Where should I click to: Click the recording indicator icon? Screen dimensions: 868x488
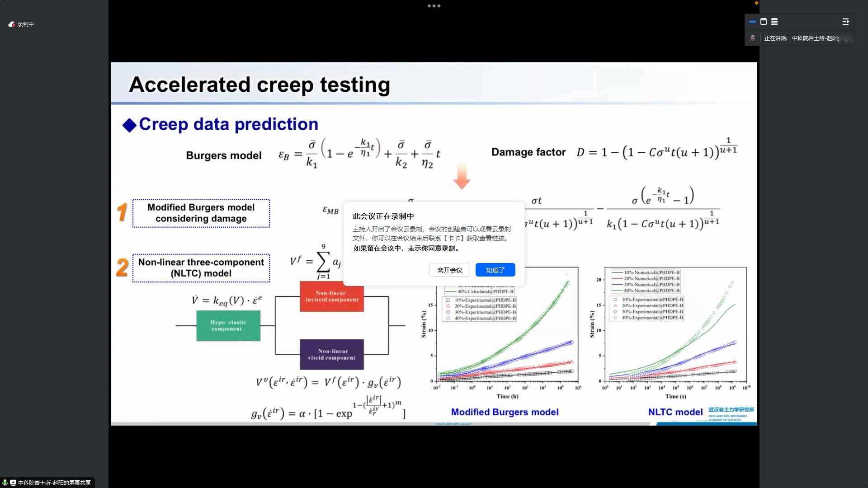click(11, 24)
